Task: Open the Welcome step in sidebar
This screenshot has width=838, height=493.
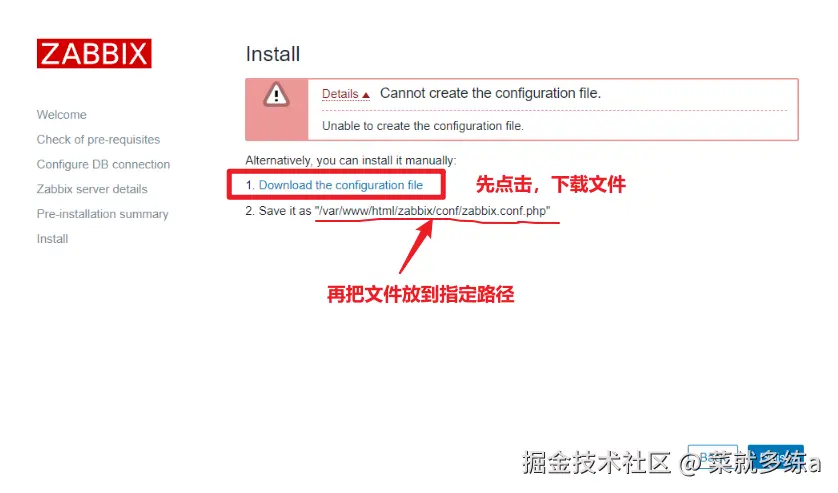Action: [x=61, y=115]
